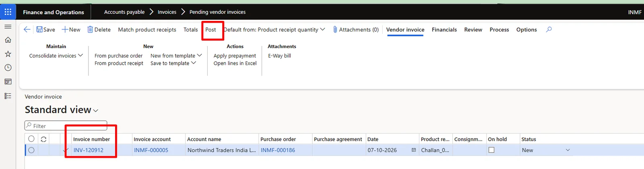Sort by the Consignm... column header
644x169 pixels.
[x=468, y=139]
